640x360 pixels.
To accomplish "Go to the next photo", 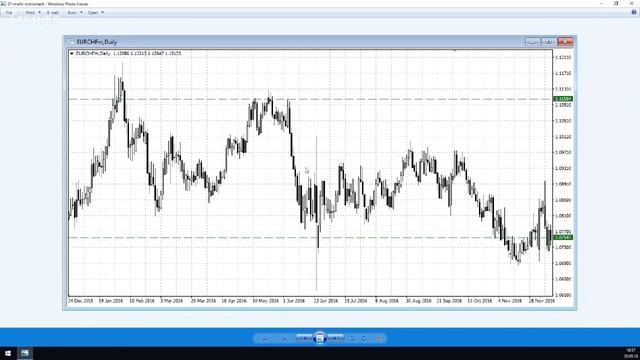I will (x=336, y=338).
